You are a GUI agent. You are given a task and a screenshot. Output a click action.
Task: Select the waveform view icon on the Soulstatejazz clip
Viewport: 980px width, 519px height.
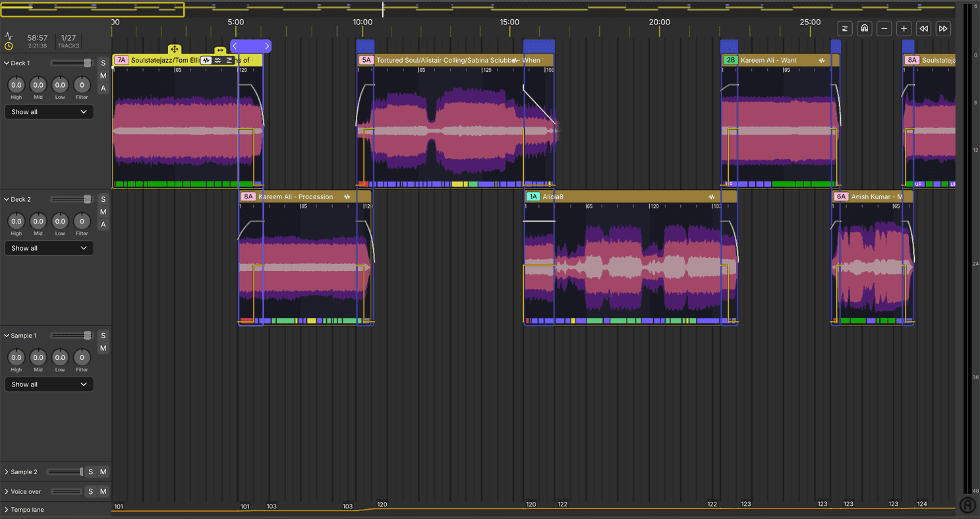click(206, 59)
